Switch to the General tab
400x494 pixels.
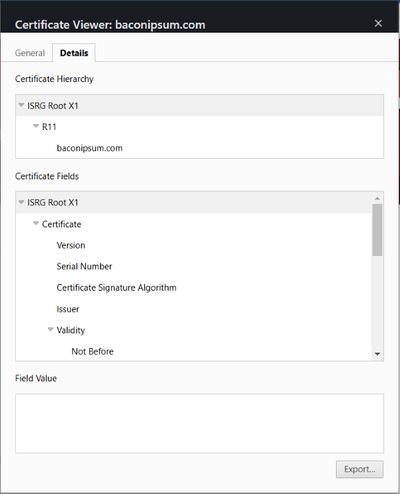[30, 53]
